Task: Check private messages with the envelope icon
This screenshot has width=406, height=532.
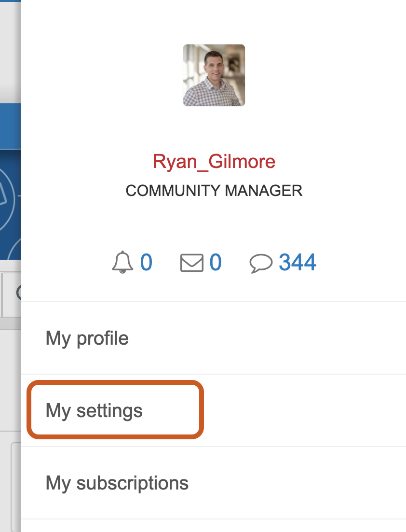Action: 191,262
